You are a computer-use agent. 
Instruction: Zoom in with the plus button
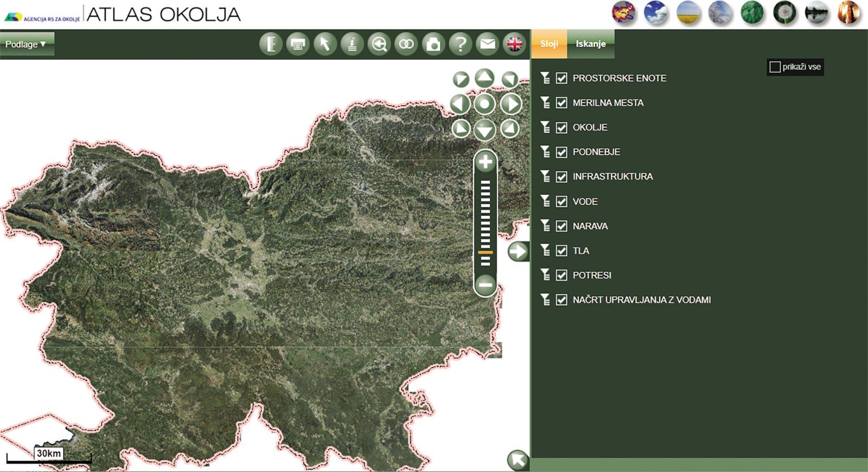[x=485, y=162]
